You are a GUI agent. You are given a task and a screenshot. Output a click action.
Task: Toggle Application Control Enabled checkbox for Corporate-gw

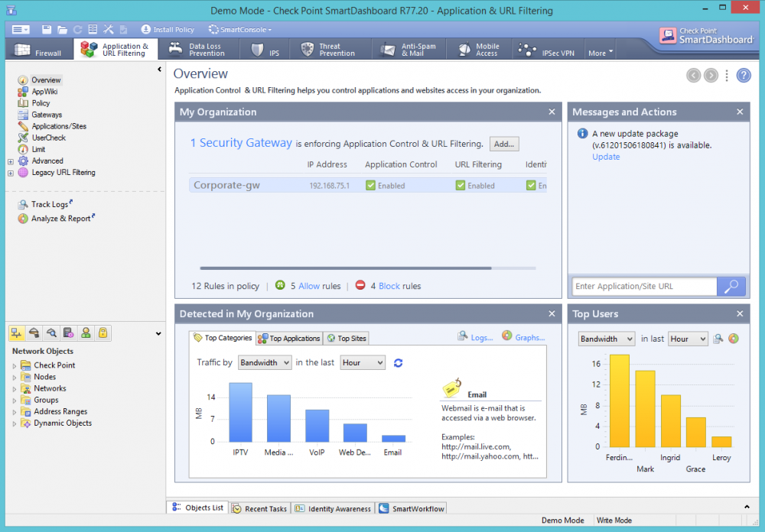click(370, 185)
